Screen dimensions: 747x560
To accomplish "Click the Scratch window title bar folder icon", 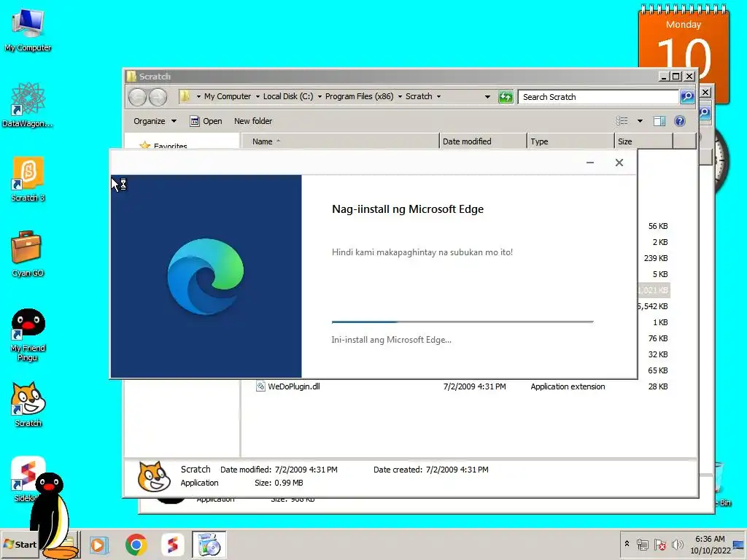I will [131, 76].
